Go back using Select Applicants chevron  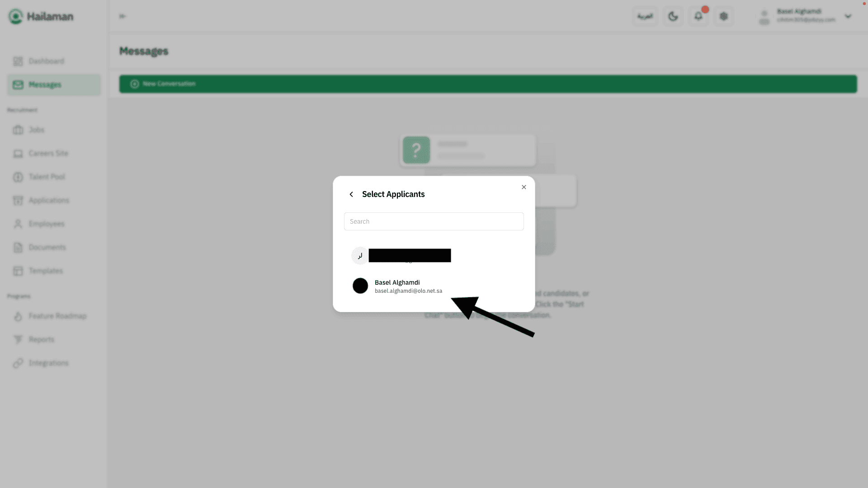coord(351,194)
